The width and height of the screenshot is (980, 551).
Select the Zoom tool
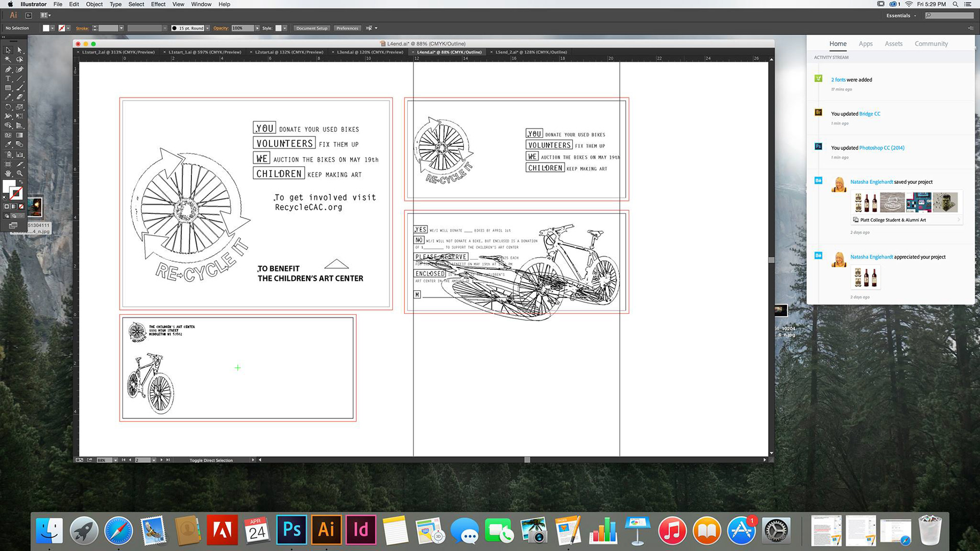20,173
